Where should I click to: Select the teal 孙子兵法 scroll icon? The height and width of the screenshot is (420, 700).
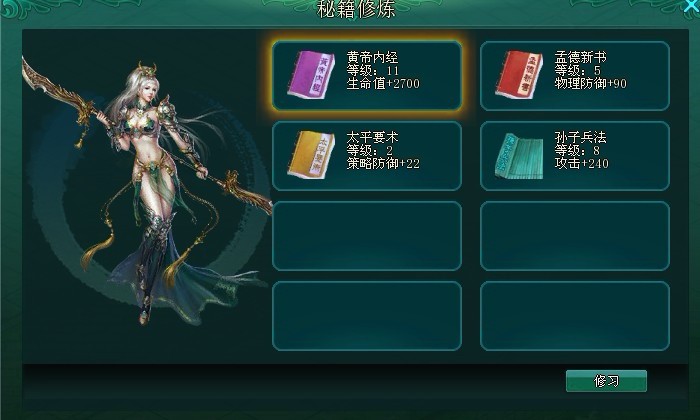[519, 156]
